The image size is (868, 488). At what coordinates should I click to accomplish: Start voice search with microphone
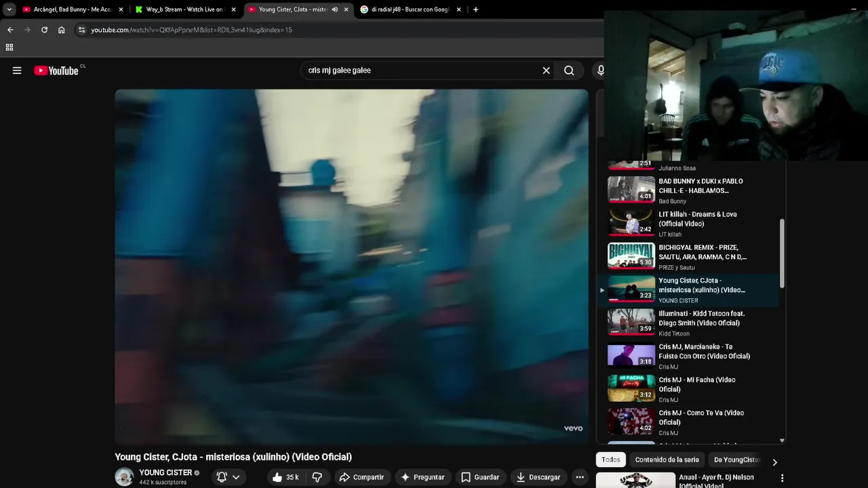(x=600, y=70)
